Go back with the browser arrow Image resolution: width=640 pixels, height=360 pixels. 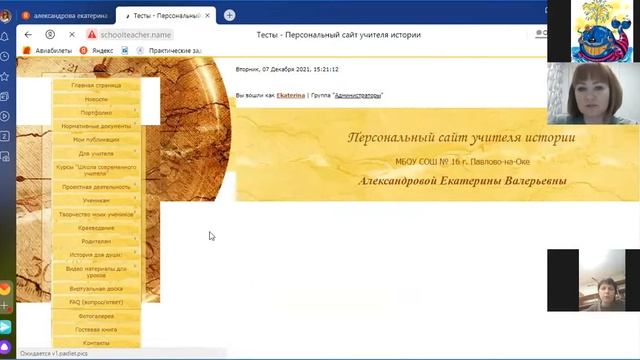point(28,35)
